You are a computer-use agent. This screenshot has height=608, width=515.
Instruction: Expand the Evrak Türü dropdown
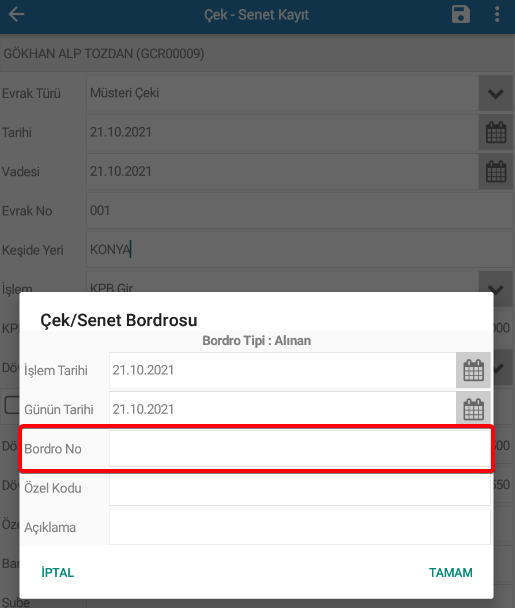point(496,93)
